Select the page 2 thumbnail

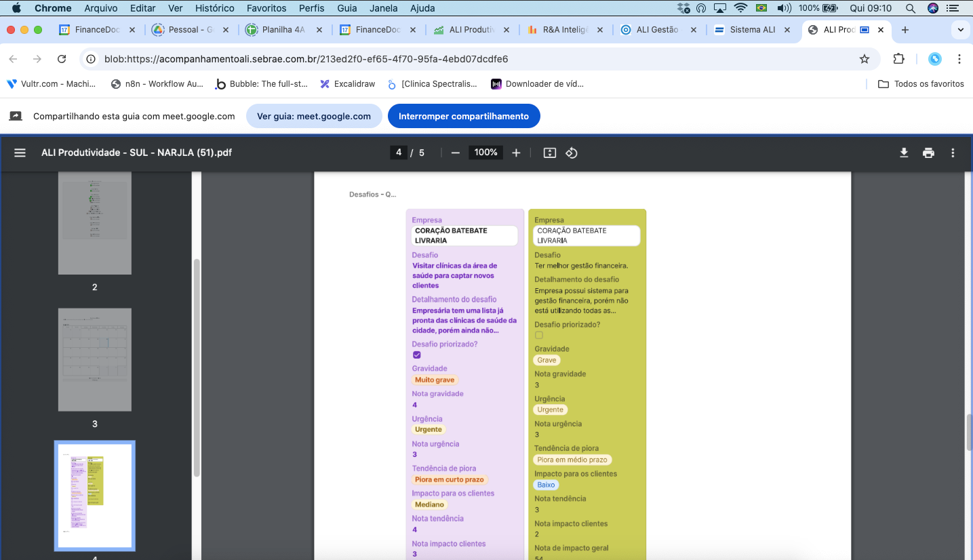point(94,222)
